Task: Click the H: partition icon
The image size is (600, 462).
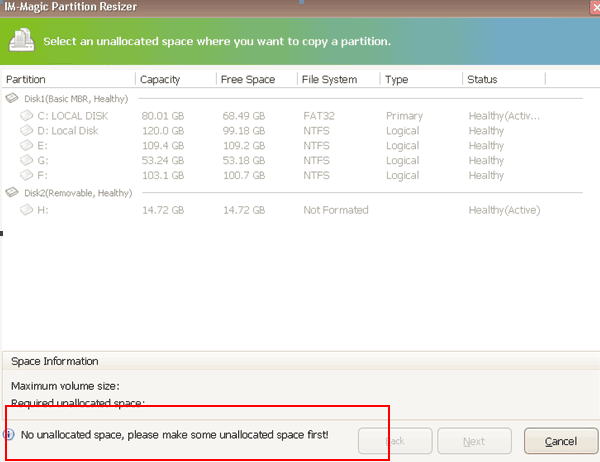Action: 27,209
